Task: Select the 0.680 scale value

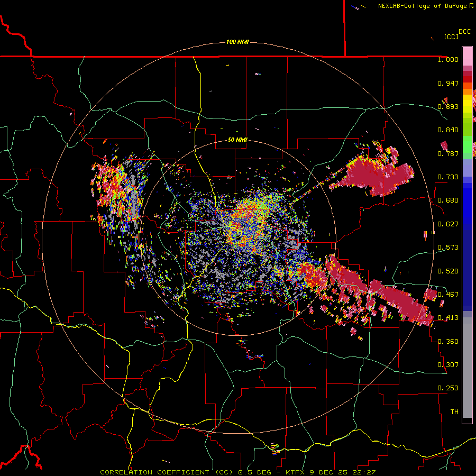Action: 448,200
